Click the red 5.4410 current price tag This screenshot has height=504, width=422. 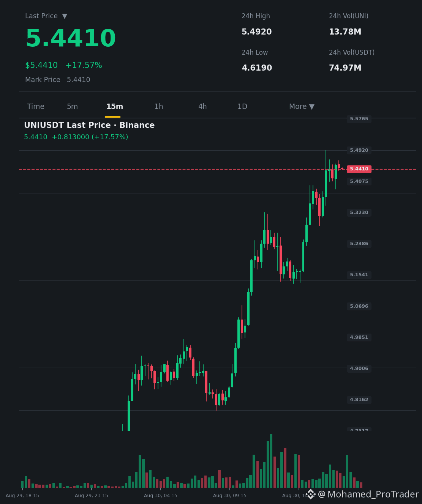tap(359, 169)
